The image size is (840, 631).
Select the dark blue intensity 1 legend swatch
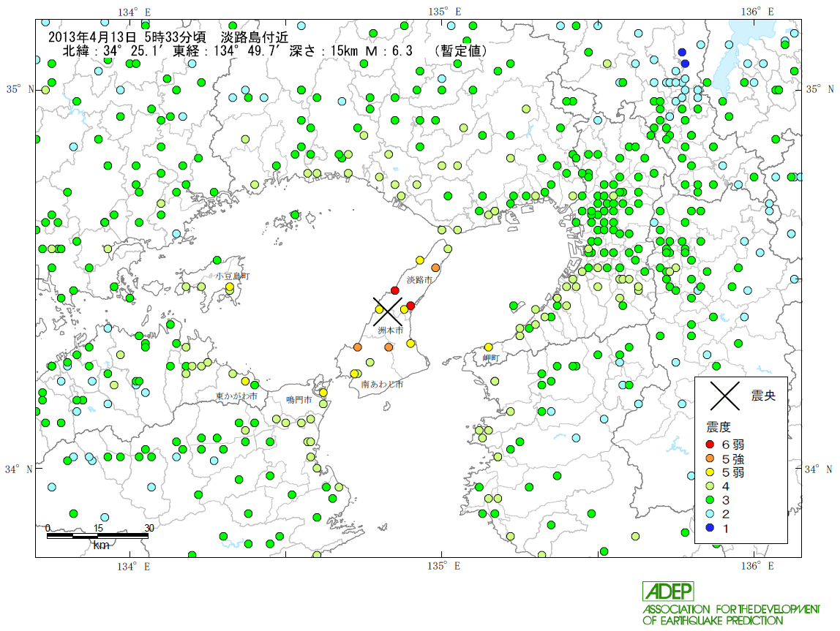(x=710, y=528)
